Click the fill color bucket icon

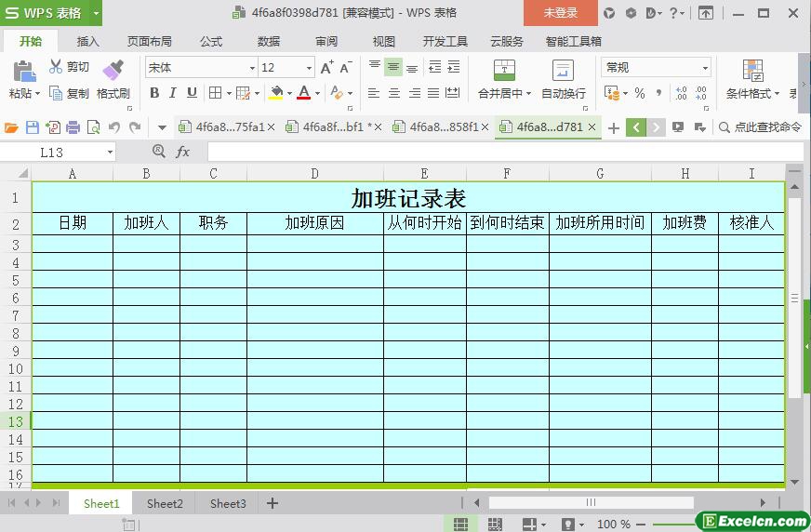[x=276, y=93]
